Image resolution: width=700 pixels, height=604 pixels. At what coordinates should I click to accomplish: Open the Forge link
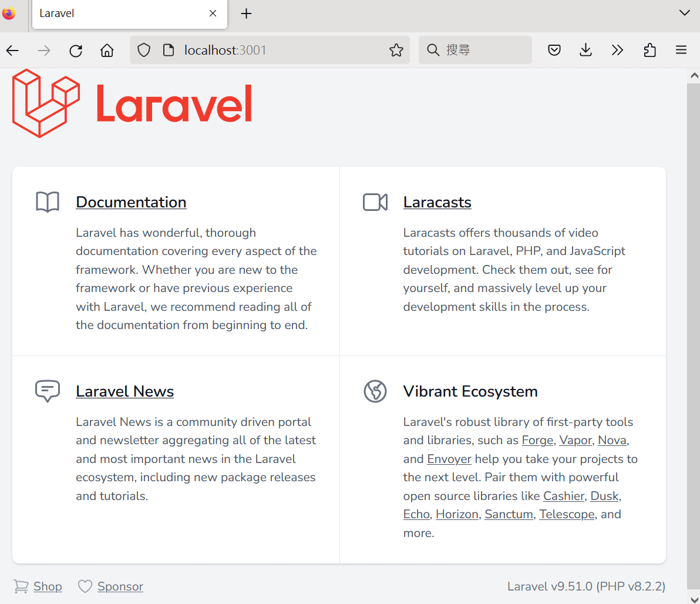tap(537, 440)
